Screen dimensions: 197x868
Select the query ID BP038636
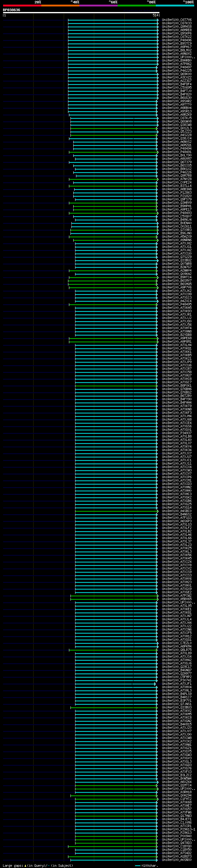(x=11, y=10)
